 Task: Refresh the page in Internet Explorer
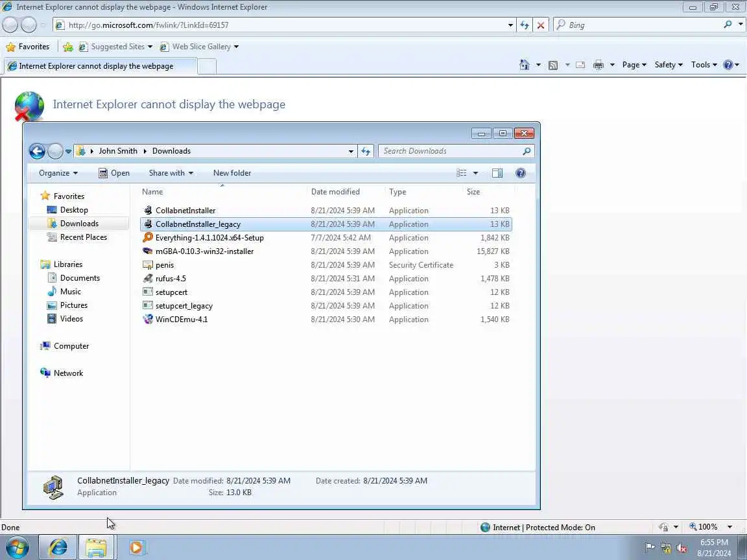(525, 25)
